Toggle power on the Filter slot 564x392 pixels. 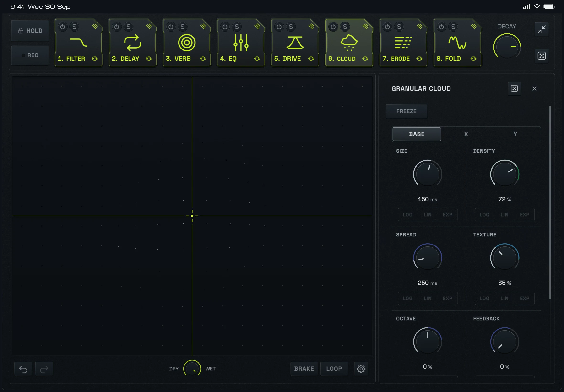pyautogui.click(x=63, y=27)
